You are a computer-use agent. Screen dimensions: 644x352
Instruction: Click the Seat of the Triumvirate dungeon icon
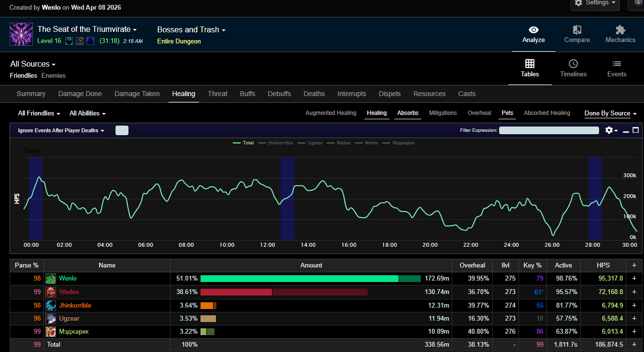coord(21,34)
